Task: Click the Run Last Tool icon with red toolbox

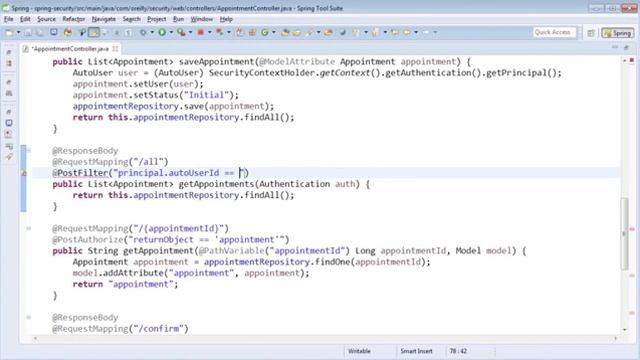Action: click(x=181, y=32)
